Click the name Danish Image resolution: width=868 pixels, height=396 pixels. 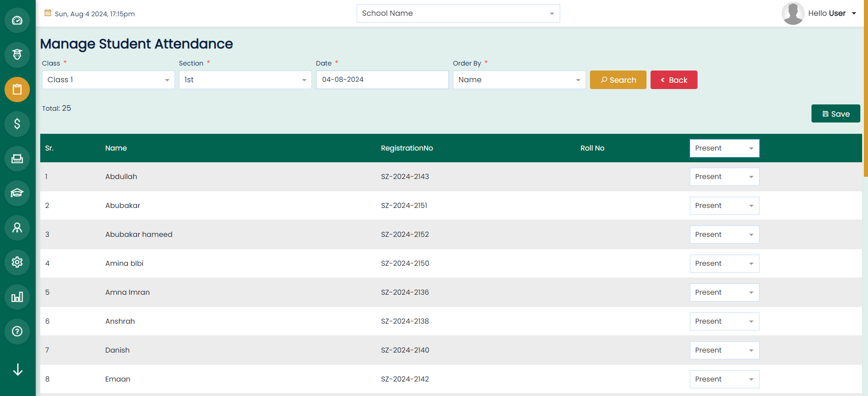118,350
